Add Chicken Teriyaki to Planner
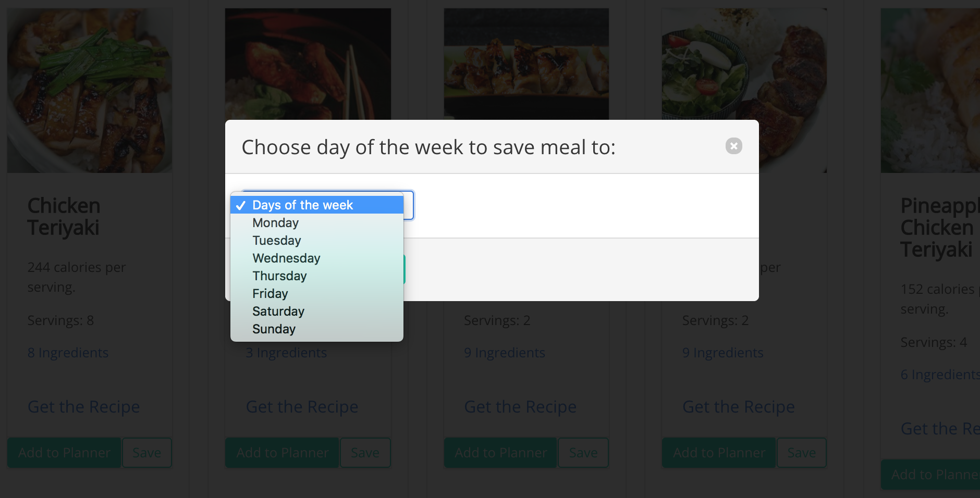980x498 pixels. [x=64, y=453]
